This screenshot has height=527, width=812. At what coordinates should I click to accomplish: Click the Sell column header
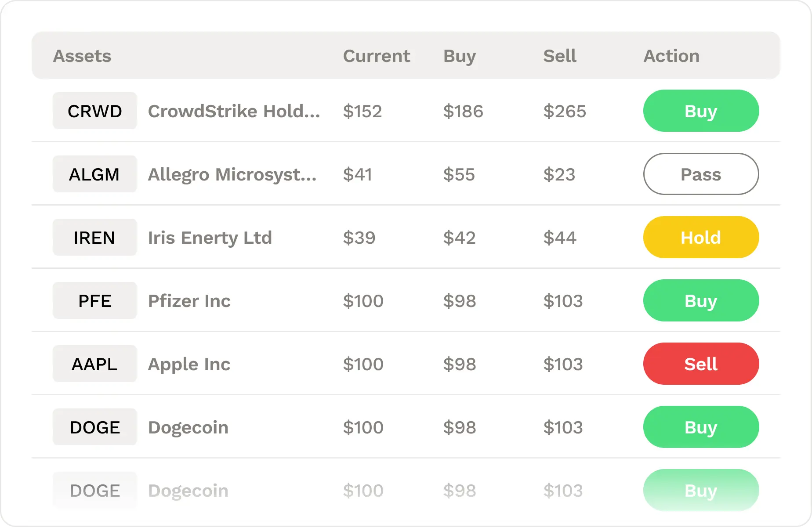(x=559, y=56)
